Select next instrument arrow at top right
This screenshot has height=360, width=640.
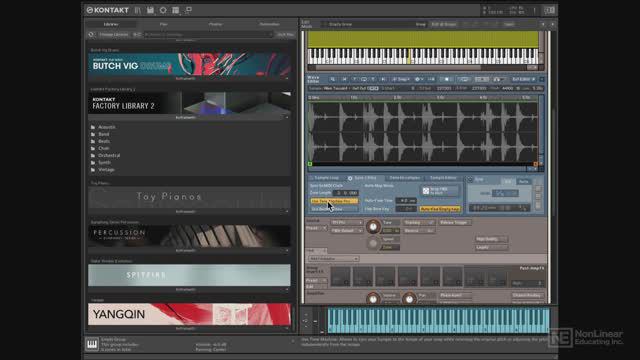coord(552,24)
